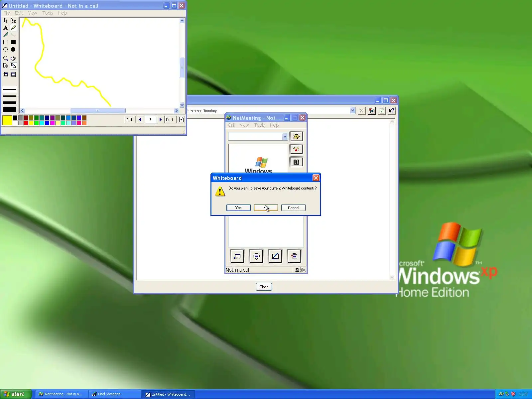Open the Whiteboard Help menu
This screenshot has width=532, height=399.
tap(63, 13)
